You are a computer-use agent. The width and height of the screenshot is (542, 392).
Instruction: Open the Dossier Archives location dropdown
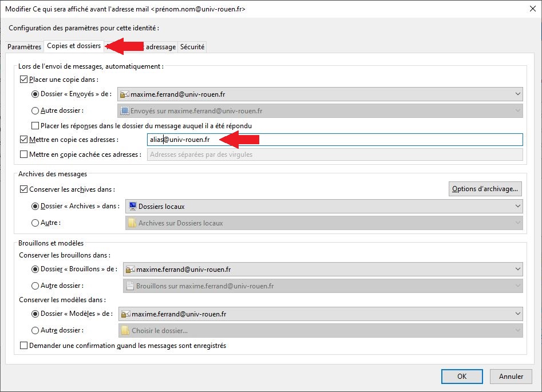click(517, 206)
